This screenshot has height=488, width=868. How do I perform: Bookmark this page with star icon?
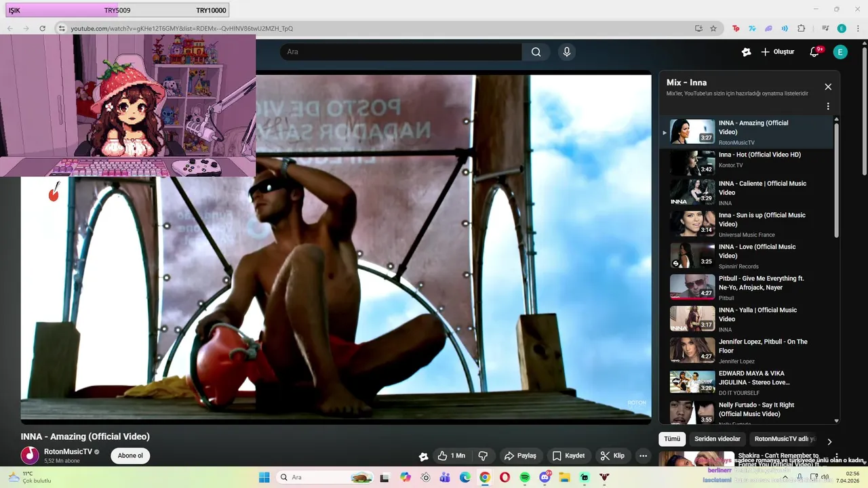(x=713, y=28)
